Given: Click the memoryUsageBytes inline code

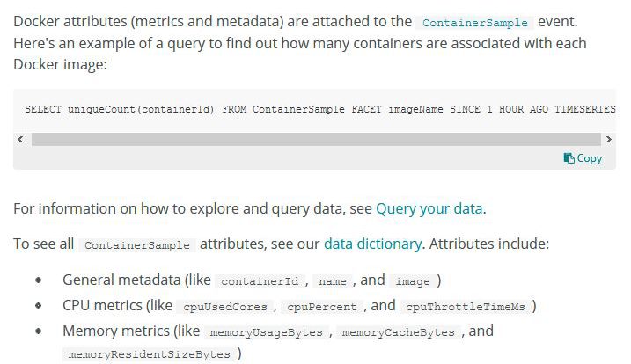Looking at the screenshot, I should tap(266, 332).
